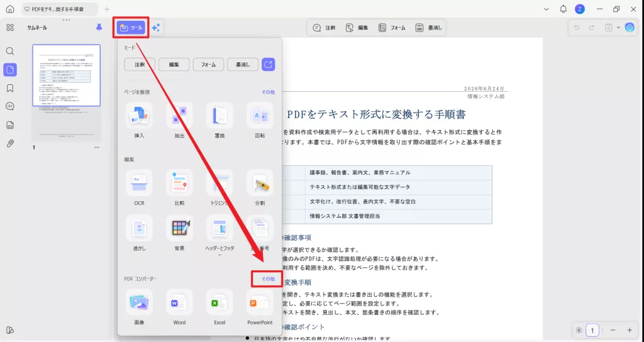
Task: Open the Z user account avatar
Action: pos(579,9)
